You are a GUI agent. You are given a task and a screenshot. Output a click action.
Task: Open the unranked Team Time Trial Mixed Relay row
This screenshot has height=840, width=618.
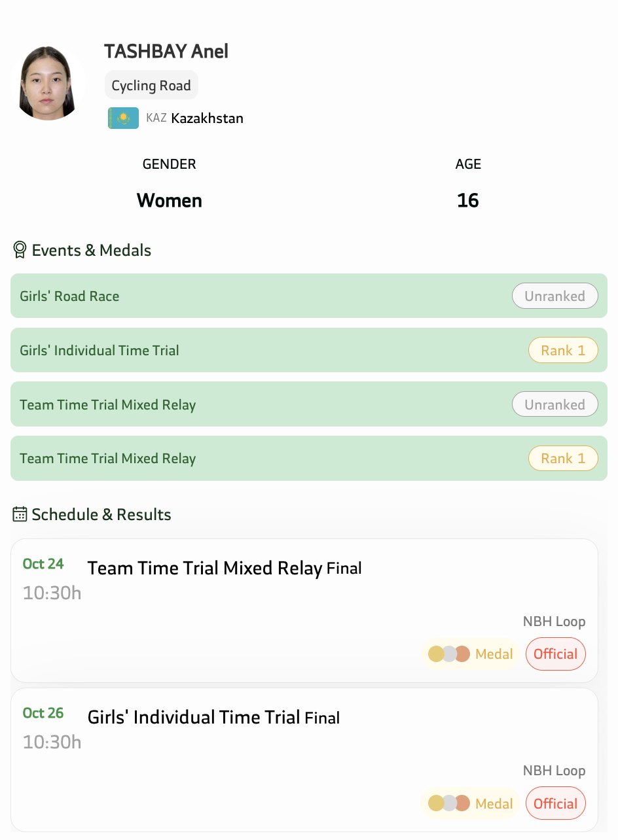(x=262, y=404)
